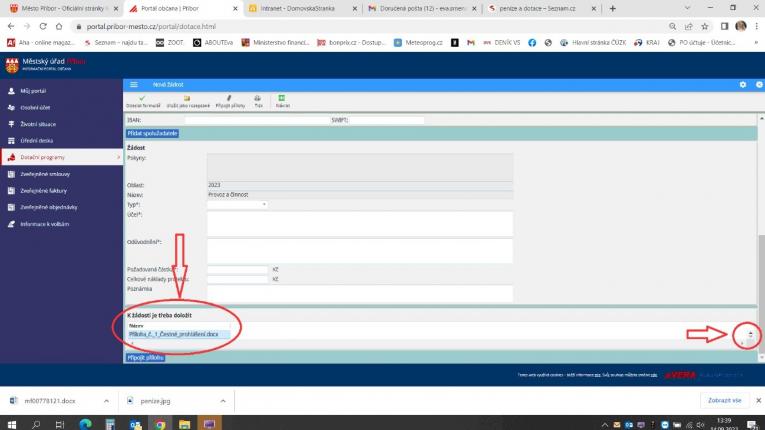
Task: Click the save-as-draft icon in toolbar
Action: pos(187,98)
